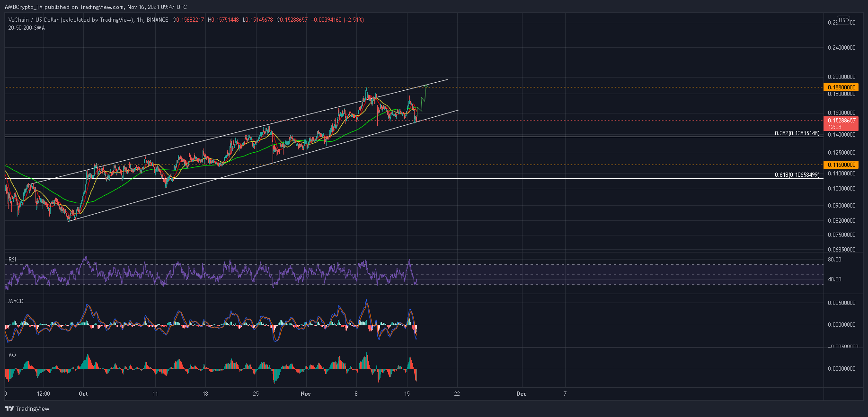Viewport: 868px width, 417px height.
Task: Click the 22 date label on time axis
Action: click(x=457, y=394)
